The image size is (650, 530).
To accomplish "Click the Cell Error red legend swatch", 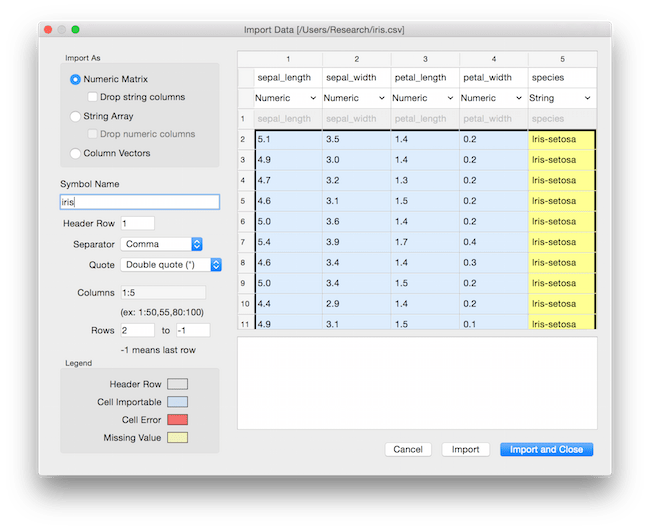I will point(177,420).
